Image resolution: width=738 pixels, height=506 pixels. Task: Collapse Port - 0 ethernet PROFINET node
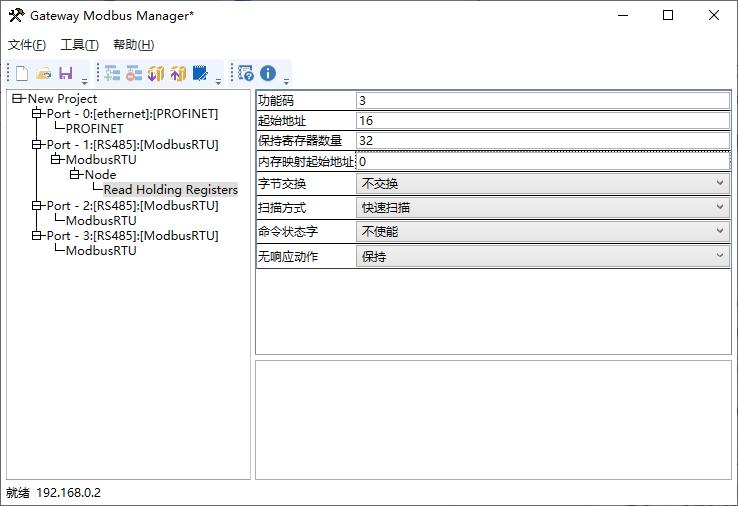[x=37, y=113]
